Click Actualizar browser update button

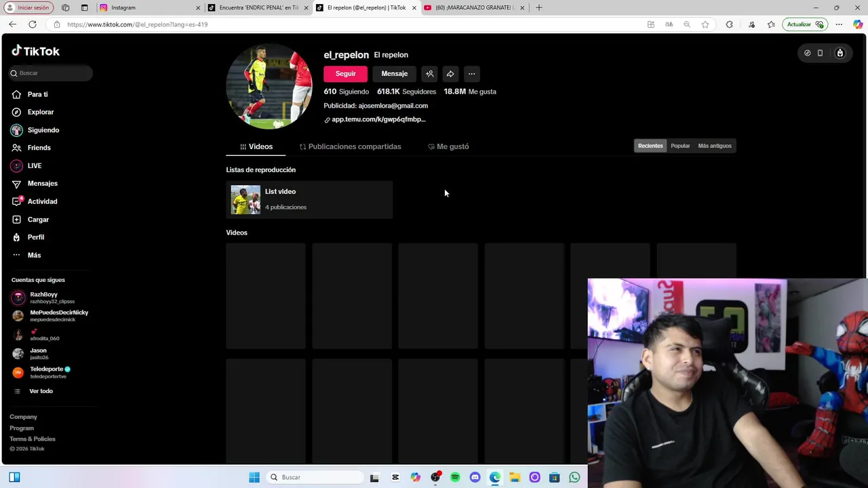804,24
